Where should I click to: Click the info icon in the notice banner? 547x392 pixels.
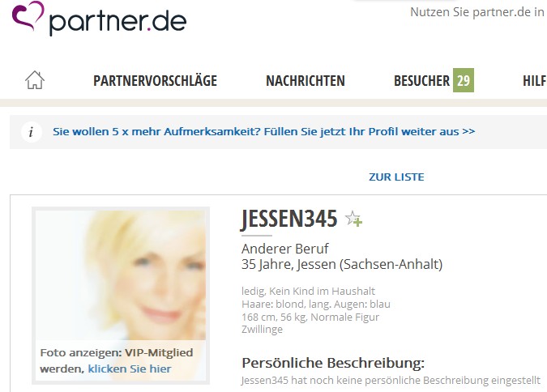click(x=32, y=132)
